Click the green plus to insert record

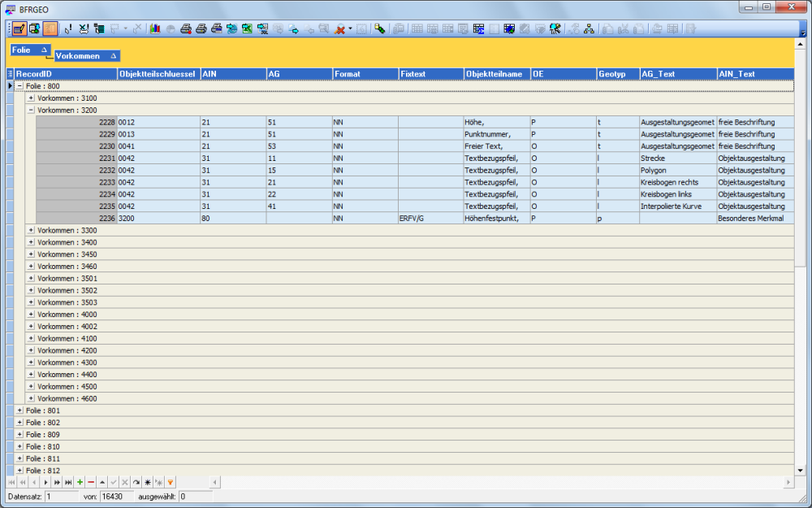click(x=80, y=482)
